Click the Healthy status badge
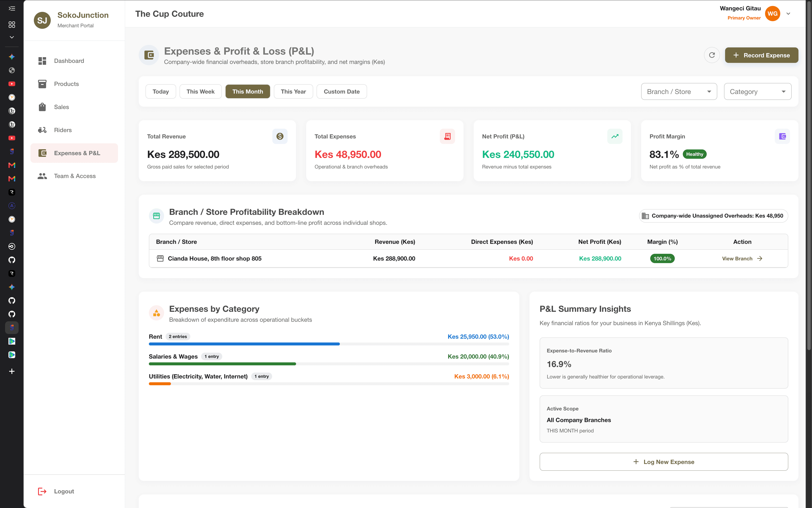Viewport: 812px width, 508px height. [695, 154]
